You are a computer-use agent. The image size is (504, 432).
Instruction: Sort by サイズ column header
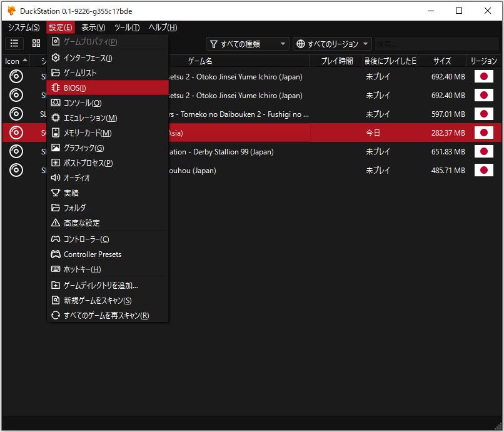(441, 61)
